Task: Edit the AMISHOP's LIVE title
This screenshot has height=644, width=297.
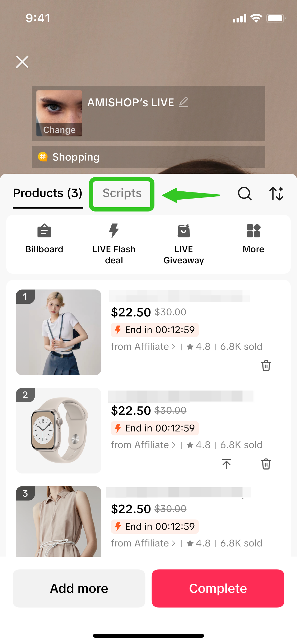Action: point(184,102)
